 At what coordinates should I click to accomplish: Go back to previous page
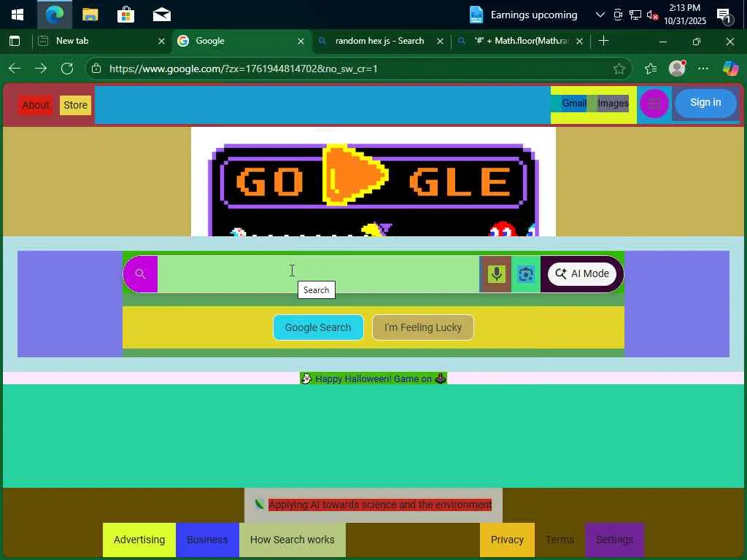coord(15,69)
